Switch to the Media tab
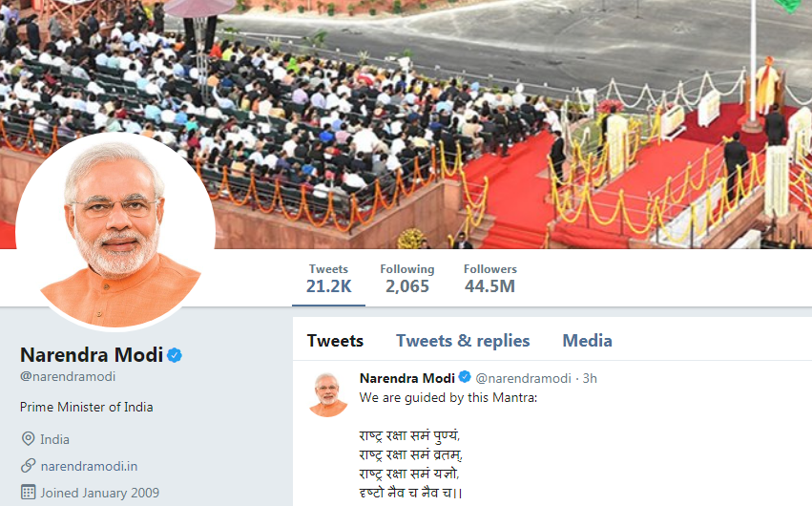This screenshot has height=506, width=812. (x=587, y=341)
